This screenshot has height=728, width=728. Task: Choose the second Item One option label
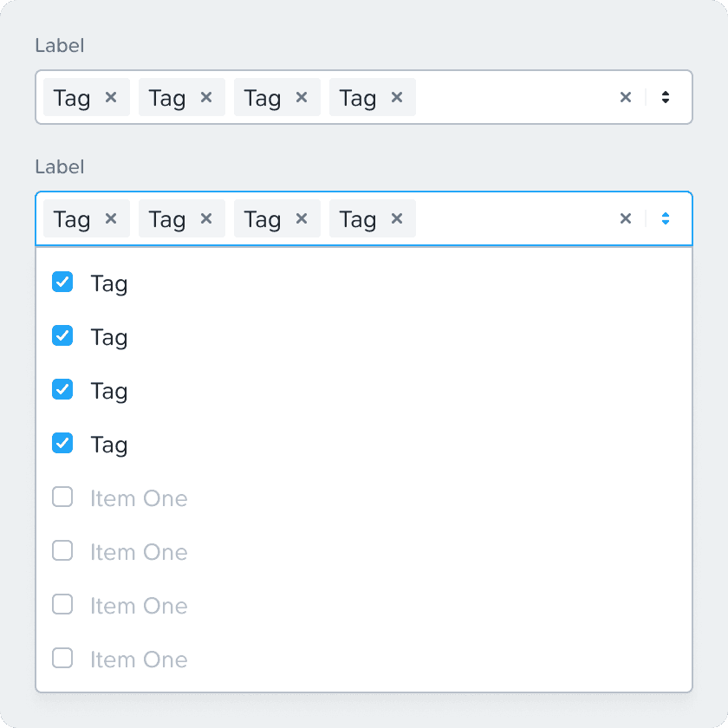139,552
